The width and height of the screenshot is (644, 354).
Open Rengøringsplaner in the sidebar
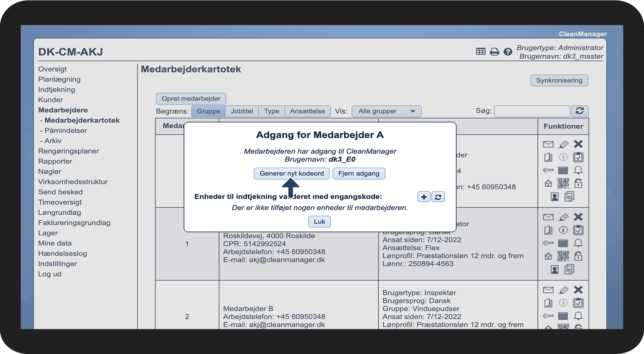click(x=69, y=151)
